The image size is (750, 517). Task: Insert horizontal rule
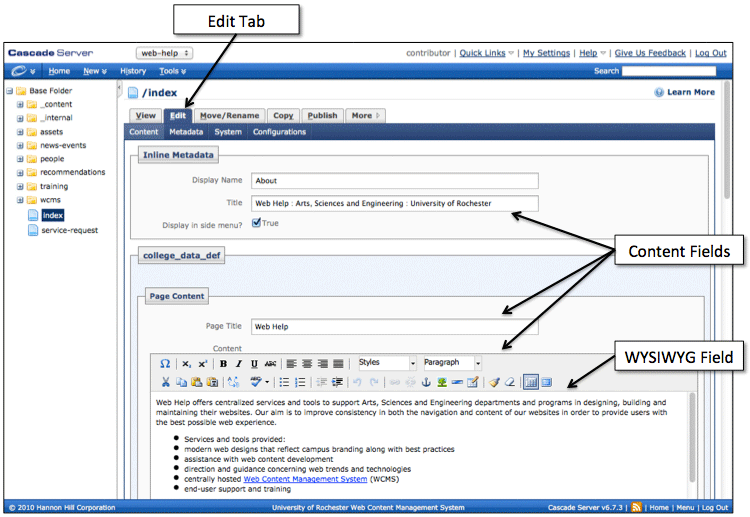tap(457, 382)
